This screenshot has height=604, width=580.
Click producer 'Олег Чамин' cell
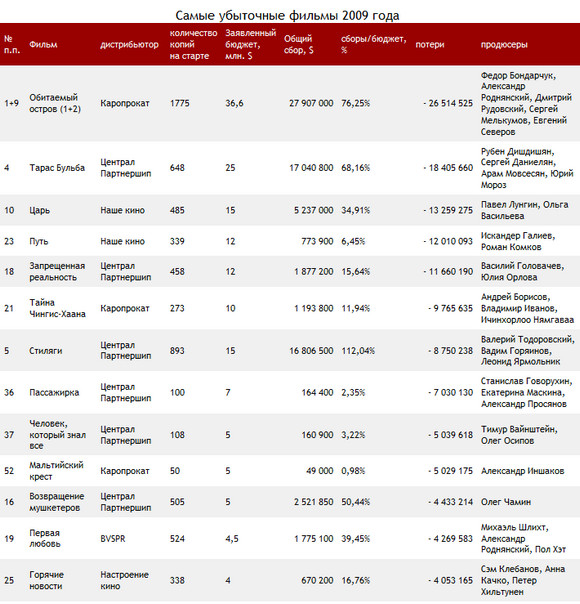click(506, 502)
